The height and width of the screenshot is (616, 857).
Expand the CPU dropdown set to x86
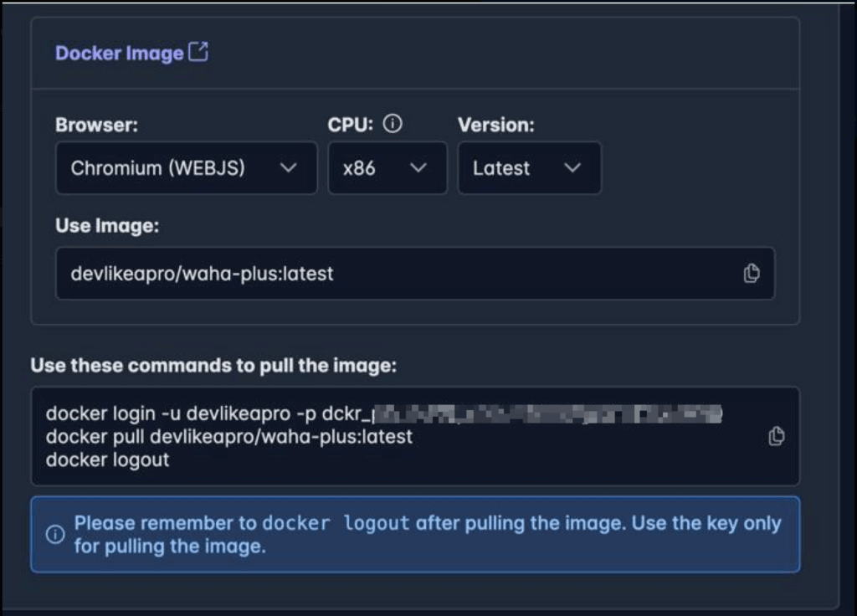coord(387,168)
